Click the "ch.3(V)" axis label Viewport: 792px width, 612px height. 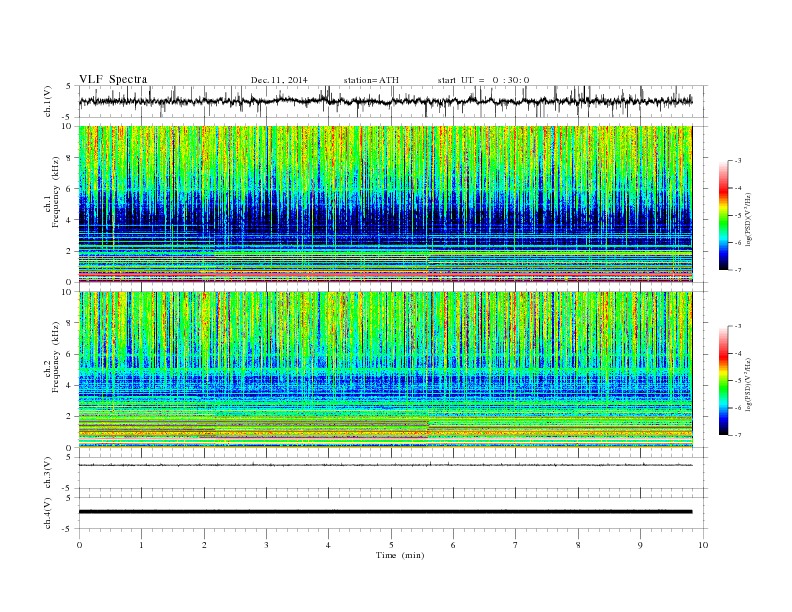pos(48,472)
